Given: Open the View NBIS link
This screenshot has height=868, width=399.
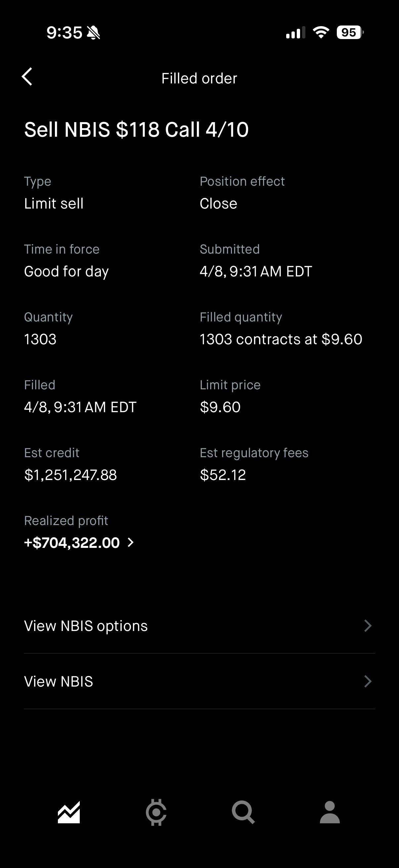Looking at the screenshot, I should (59, 681).
